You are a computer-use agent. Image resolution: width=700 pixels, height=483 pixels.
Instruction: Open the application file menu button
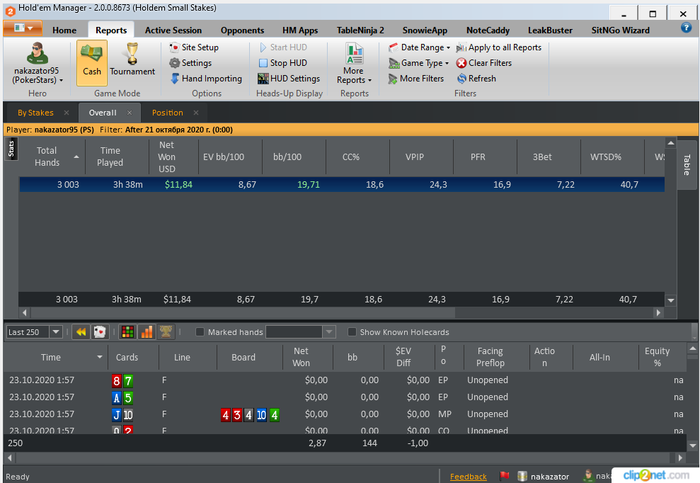click(x=23, y=28)
